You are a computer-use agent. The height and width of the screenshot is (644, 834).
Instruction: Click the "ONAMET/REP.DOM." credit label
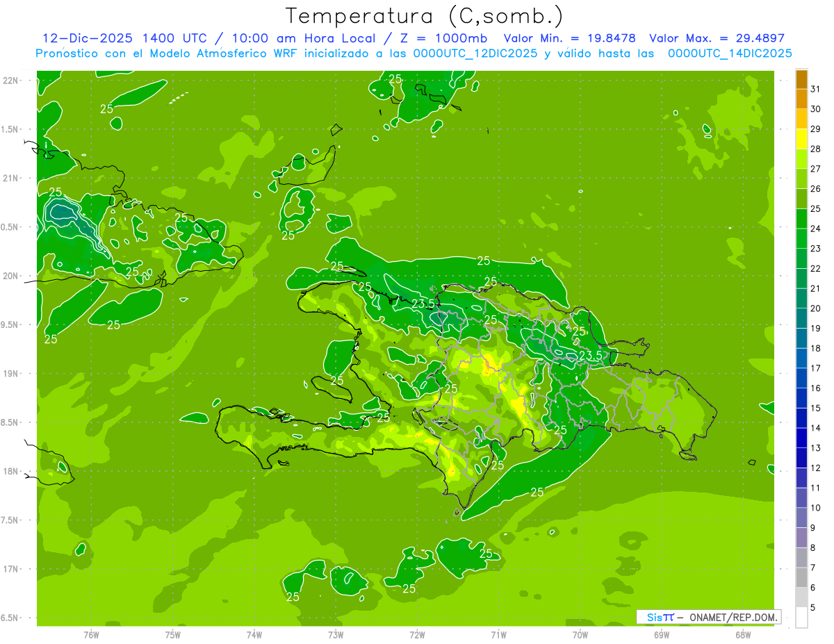pos(734,617)
